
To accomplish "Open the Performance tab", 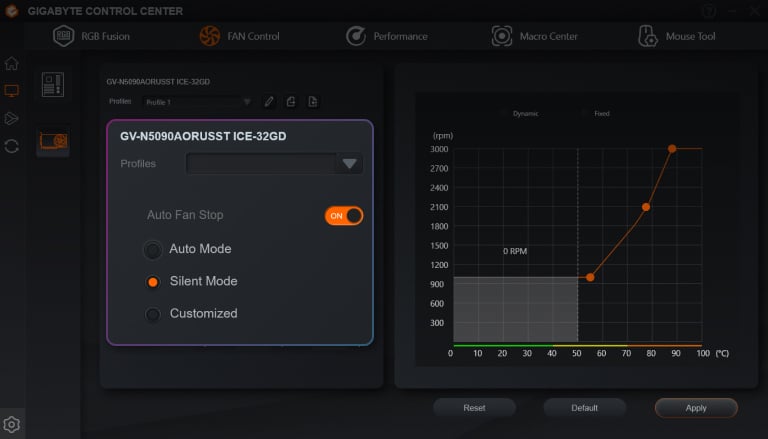I will [386, 37].
